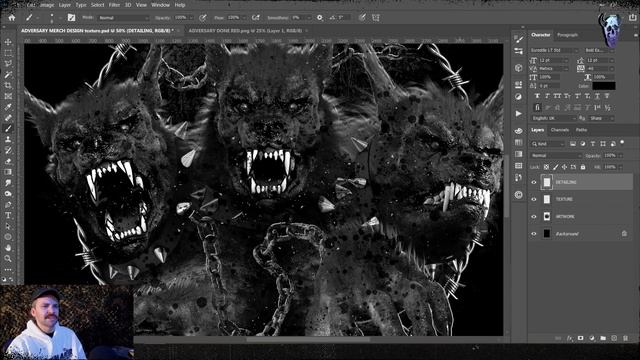Open the font family dropdown

[x=555, y=50]
